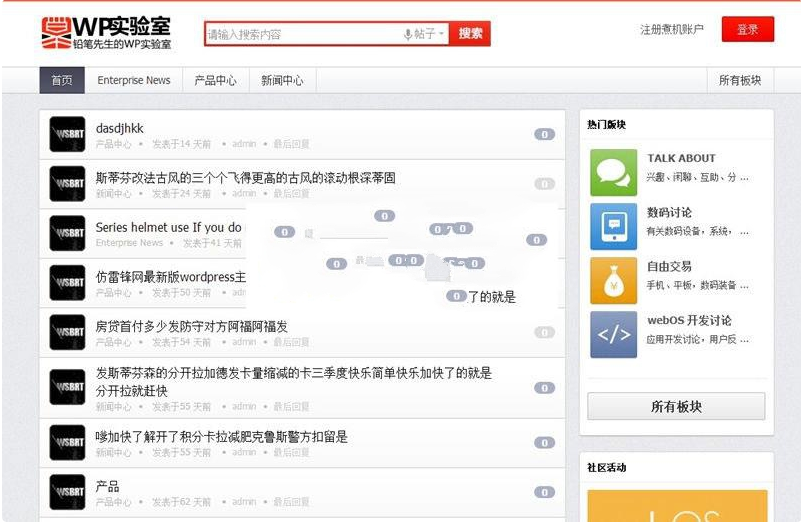Open post 房贷首付多少发防守对方阿福阿福发
Screen dimensions: 801x525
click(192, 326)
